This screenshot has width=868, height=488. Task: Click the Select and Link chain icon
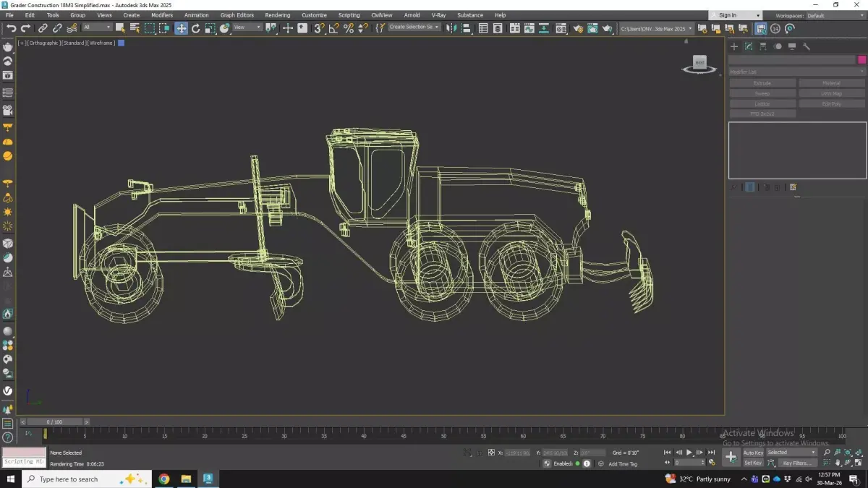[x=43, y=28]
